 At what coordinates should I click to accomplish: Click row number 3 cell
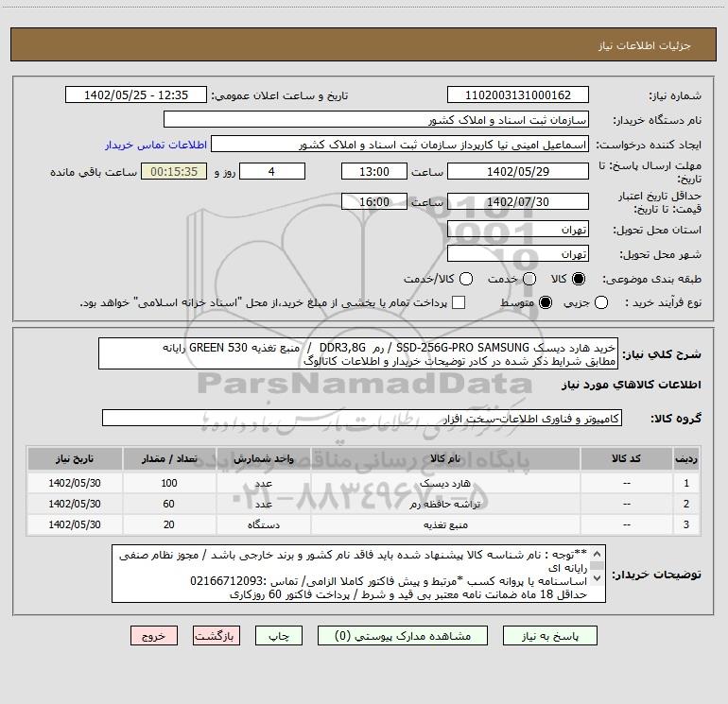[686, 524]
